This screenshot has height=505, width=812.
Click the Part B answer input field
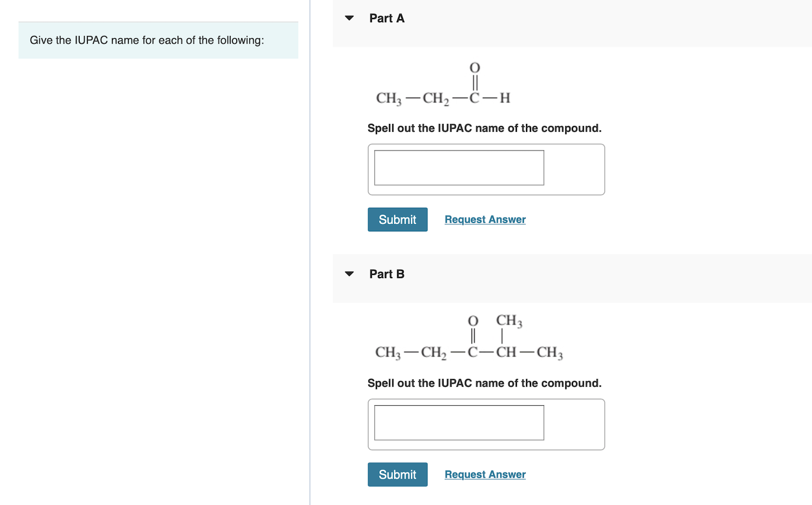tap(459, 423)
